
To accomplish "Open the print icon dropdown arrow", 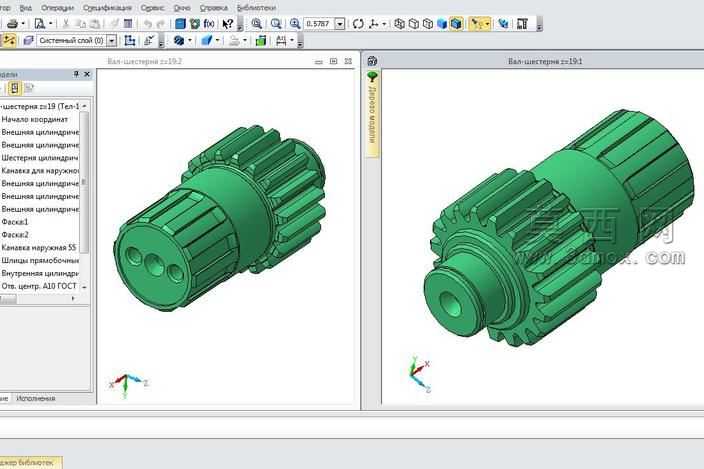I will [23, 24].
